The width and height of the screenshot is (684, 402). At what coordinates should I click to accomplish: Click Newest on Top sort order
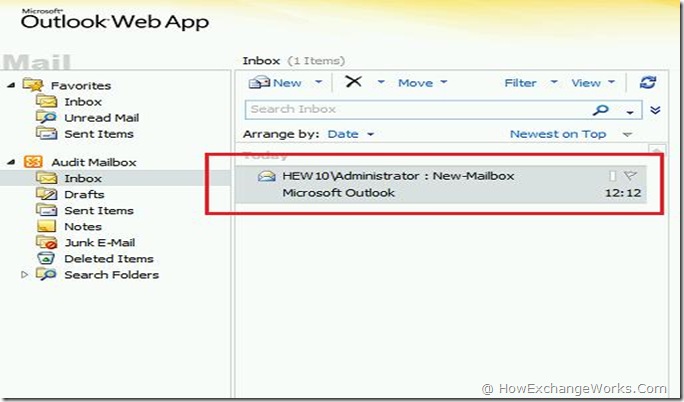(558, 134)
